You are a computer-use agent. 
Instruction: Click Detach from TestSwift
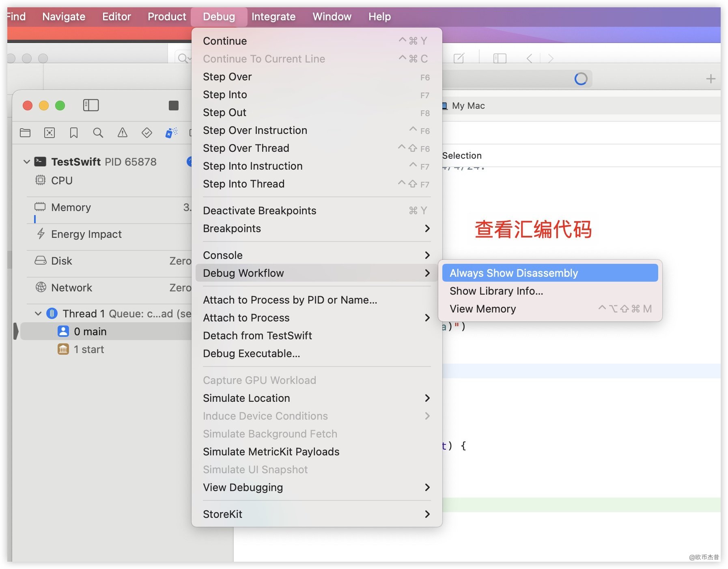pyautogui.click(x=257, y=336)
